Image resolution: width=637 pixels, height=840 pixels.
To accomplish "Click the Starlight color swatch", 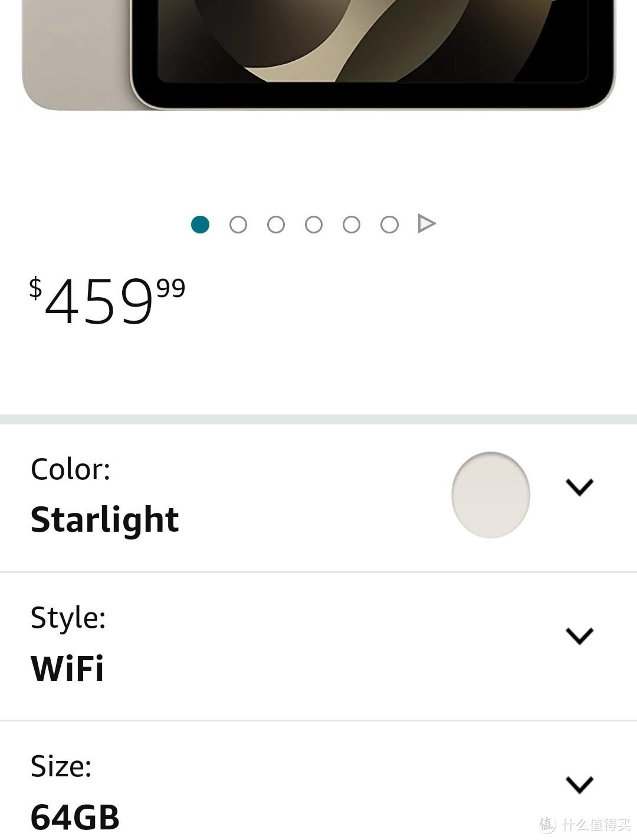I will point(491,495).
